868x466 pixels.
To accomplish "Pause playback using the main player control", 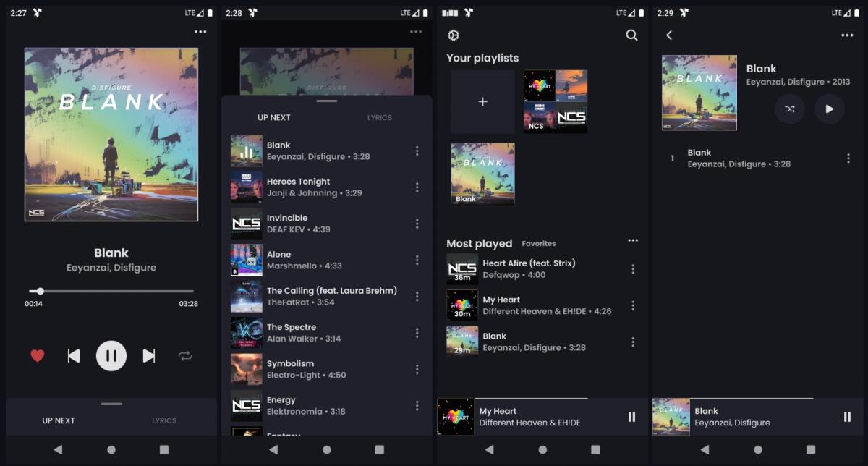I will click(111, 355).
